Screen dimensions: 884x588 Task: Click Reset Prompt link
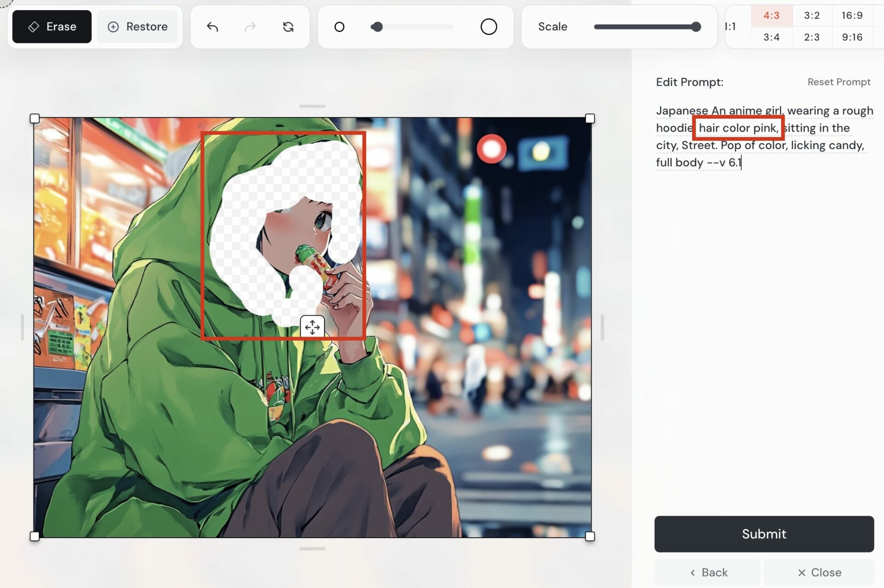point(839,82)
